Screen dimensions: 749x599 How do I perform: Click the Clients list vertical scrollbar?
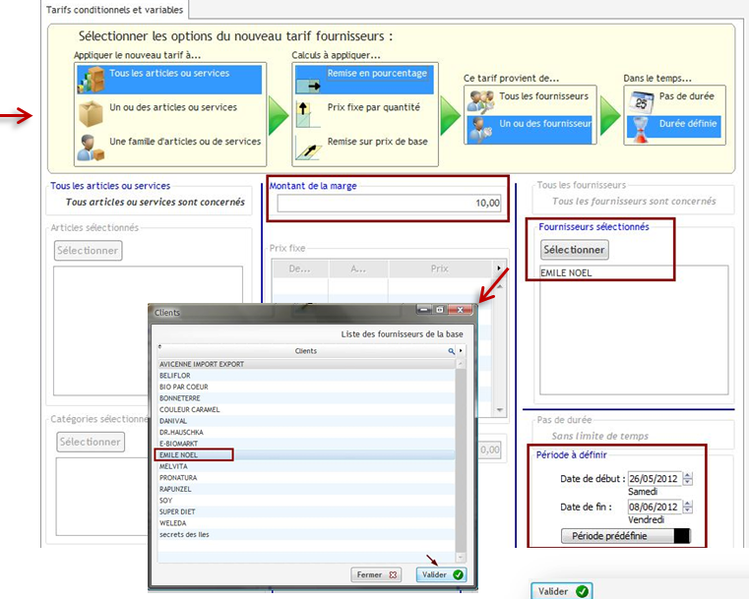pos(460,461)
